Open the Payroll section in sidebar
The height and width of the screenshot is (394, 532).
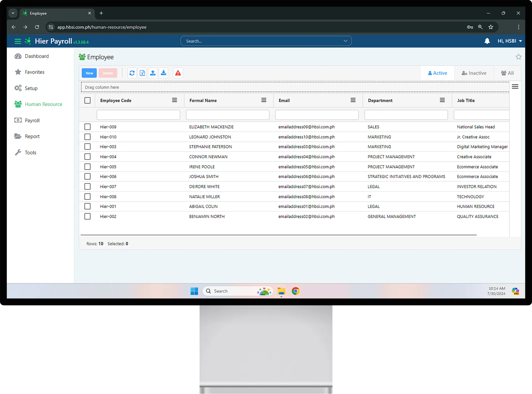[32, 120]
